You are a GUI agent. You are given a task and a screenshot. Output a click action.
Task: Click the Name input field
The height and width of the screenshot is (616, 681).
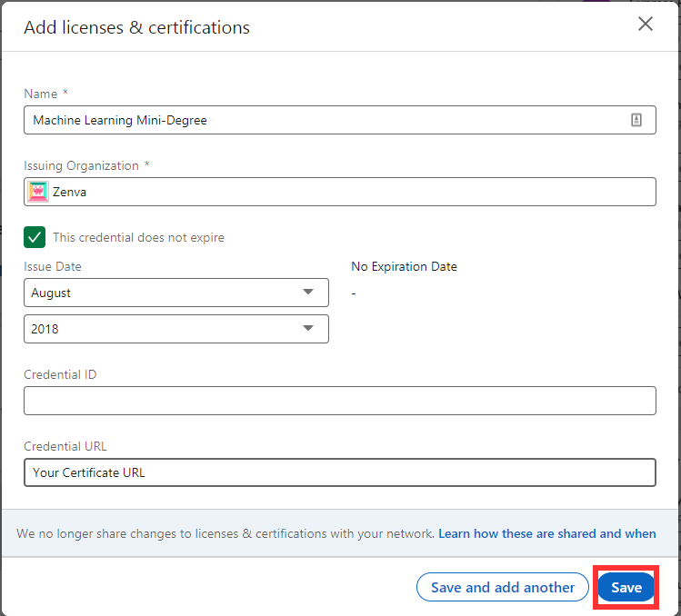coord(340,120)
